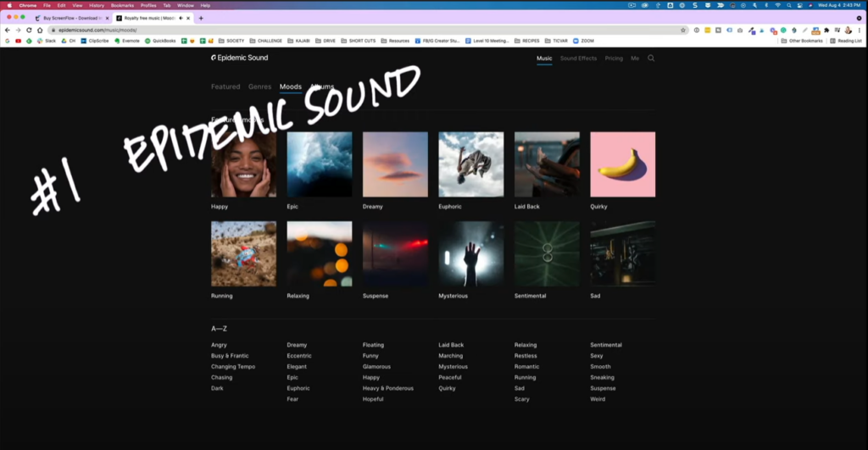
Task: Open the Euphoric mood thumbnail
Action: pos(471,164)
